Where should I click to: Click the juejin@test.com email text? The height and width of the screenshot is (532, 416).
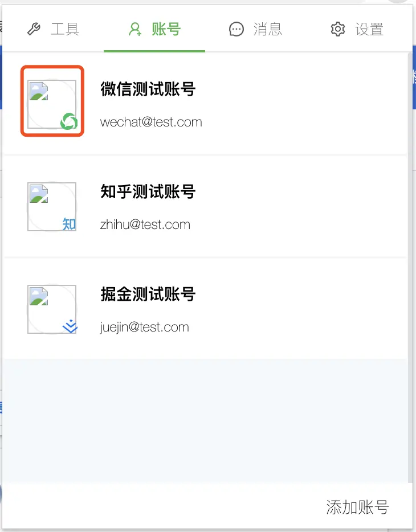click(145, 327)
